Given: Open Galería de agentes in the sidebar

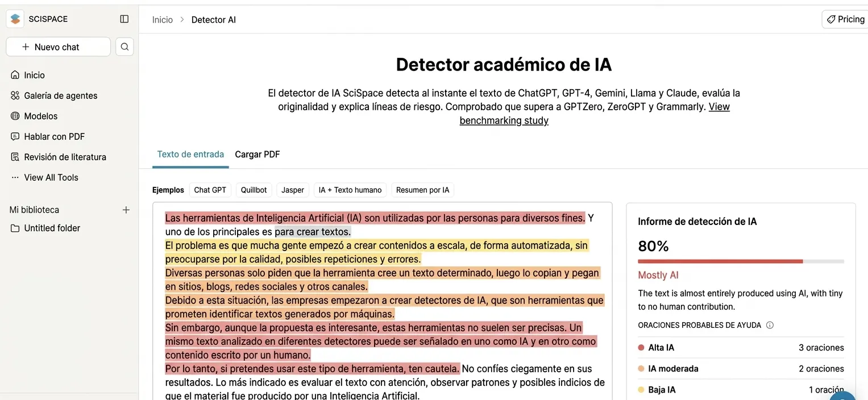Looking at the screenshot, I should pyautogui.click(x=61, y=95).
